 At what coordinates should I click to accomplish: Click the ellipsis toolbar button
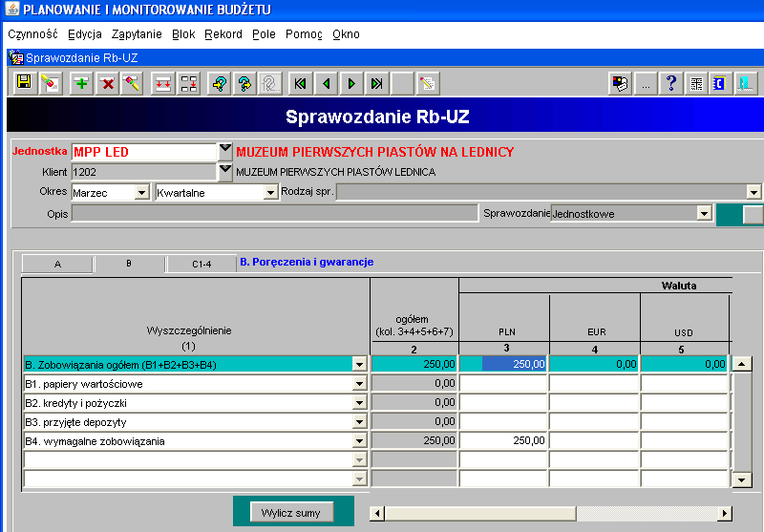click(x=647, y=83)
